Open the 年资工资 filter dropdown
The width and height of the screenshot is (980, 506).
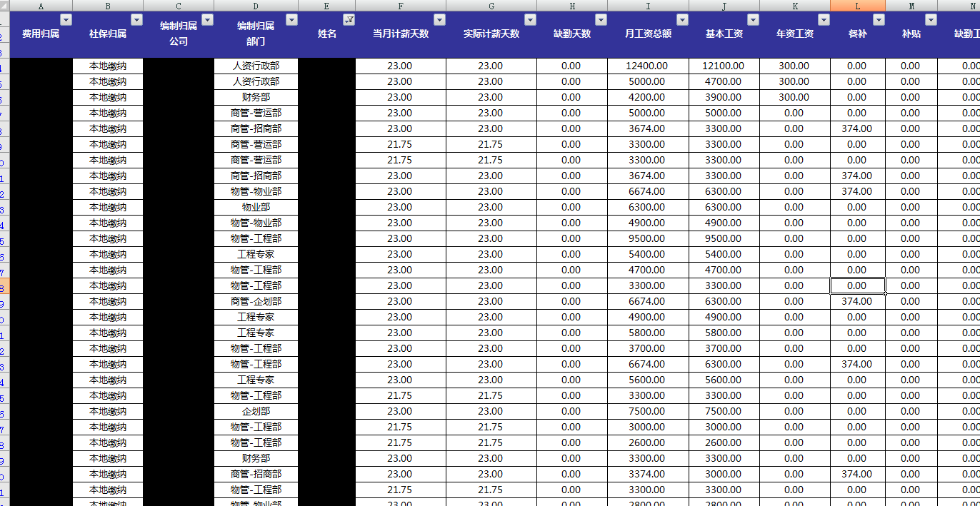824,20
